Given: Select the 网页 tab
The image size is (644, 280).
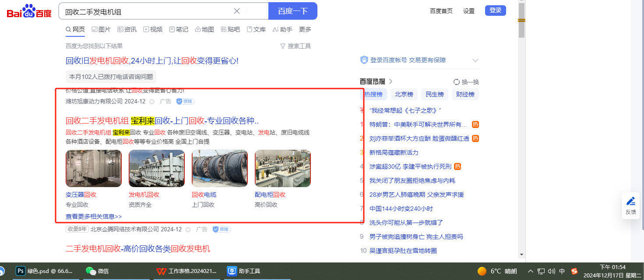Looking at the screenshot, I should pyautogui.click(x=75, y=29).
